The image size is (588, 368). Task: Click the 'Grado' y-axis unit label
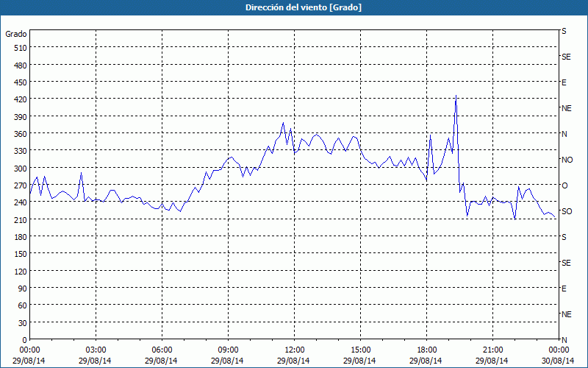point(16,34)
